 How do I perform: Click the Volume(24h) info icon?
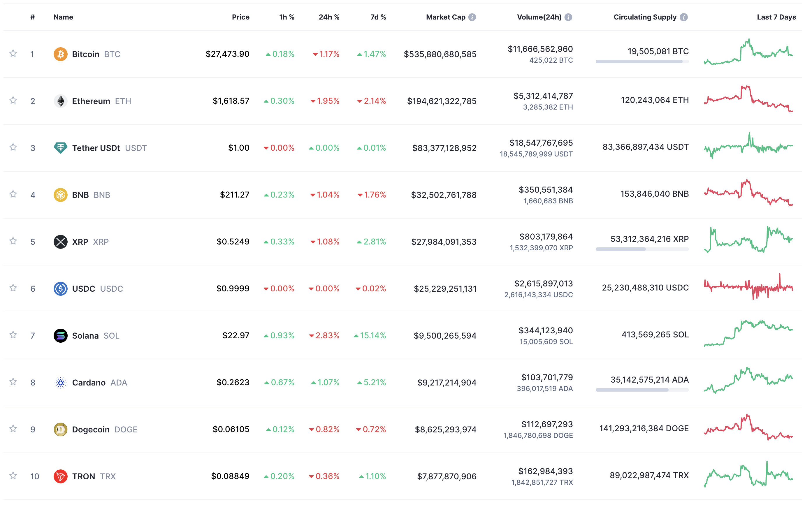click(x=568, y=17)
